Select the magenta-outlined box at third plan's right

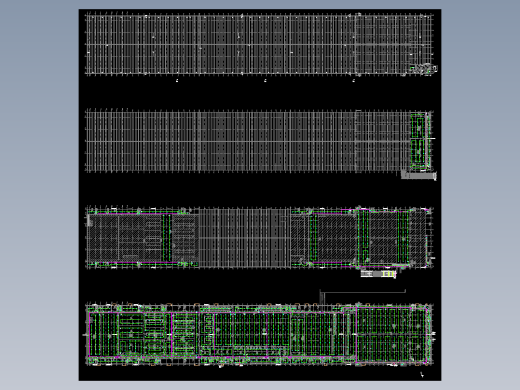pos(384,238)
